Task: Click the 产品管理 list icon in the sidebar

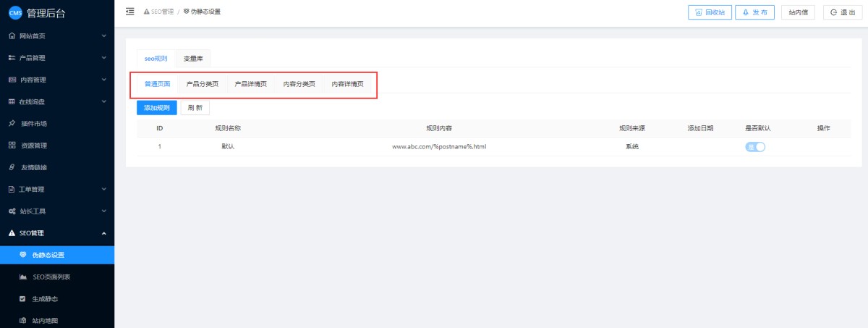Action: (12, 58)
